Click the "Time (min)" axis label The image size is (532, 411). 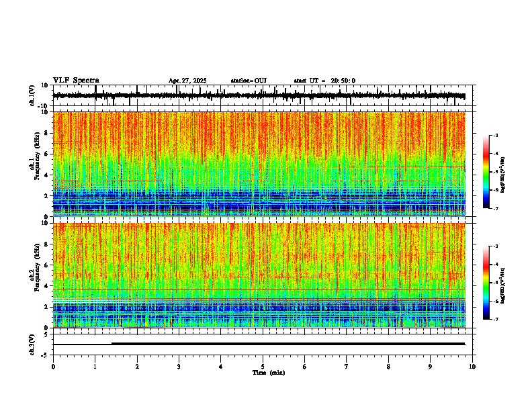269,373
